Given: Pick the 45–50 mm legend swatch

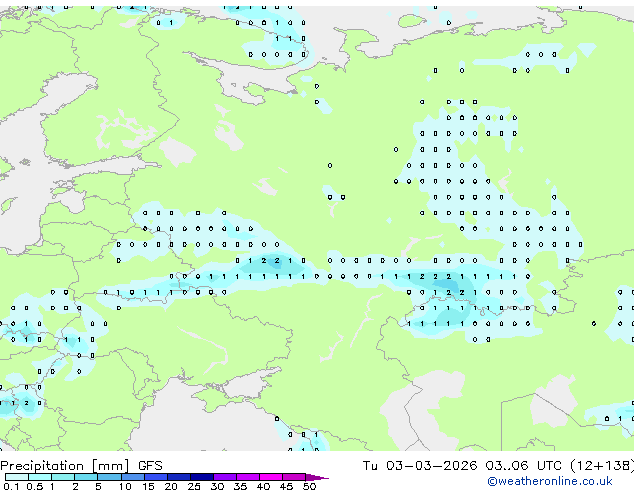Looking at the screenshot, I should pos(294,477).
